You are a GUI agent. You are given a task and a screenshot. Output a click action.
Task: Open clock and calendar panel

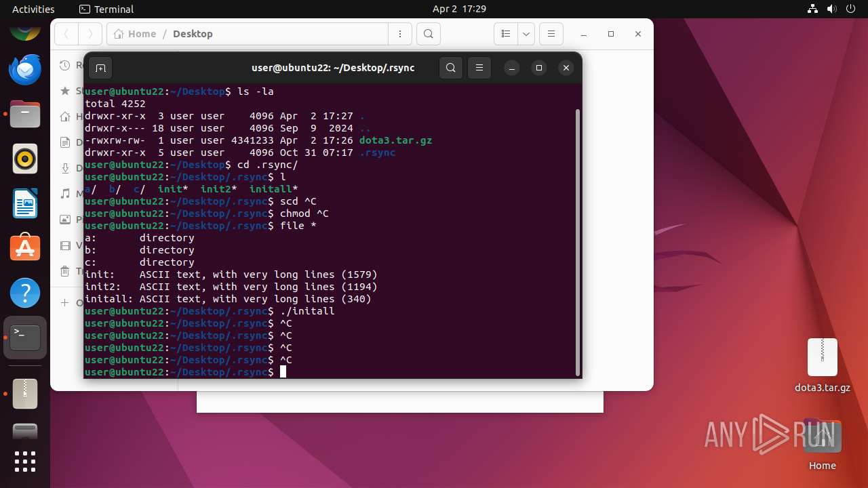[459, 9]
